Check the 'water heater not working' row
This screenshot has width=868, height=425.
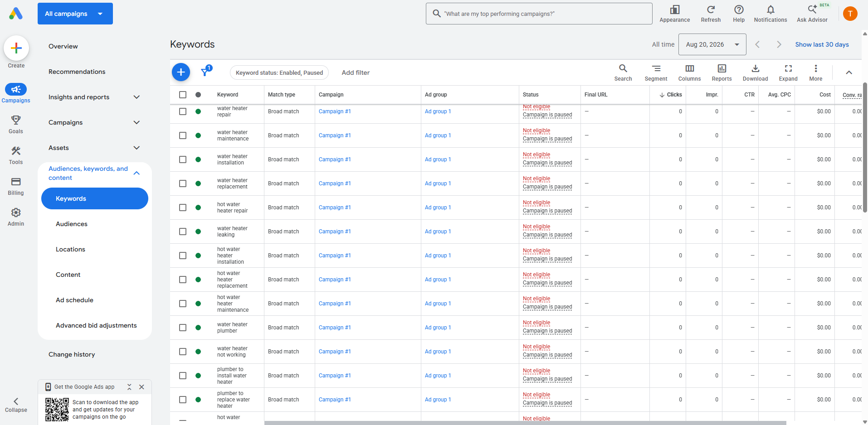[x=183, y=352]
